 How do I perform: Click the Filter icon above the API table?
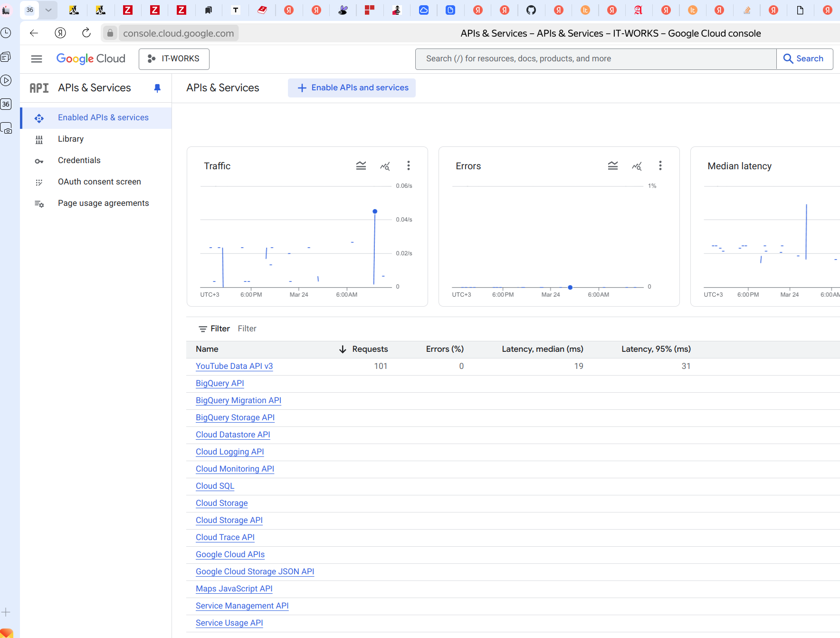point(203,329)
